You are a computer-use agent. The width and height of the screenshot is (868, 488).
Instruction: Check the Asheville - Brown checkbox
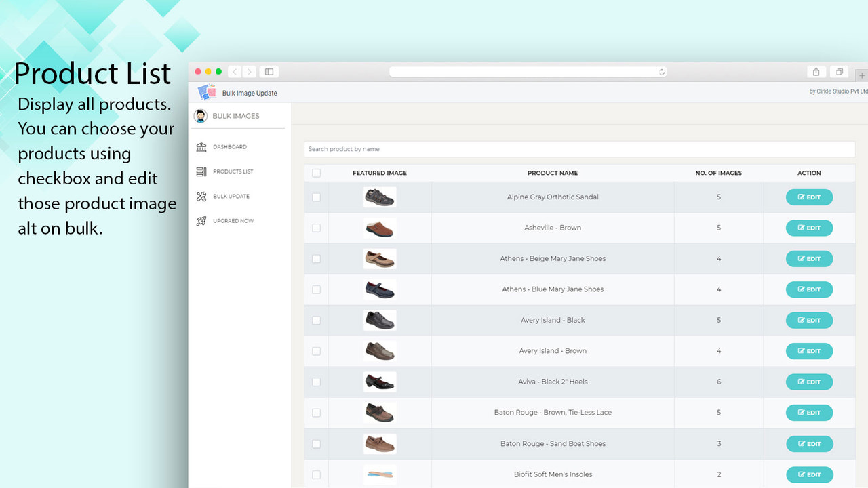coord(316,228)
